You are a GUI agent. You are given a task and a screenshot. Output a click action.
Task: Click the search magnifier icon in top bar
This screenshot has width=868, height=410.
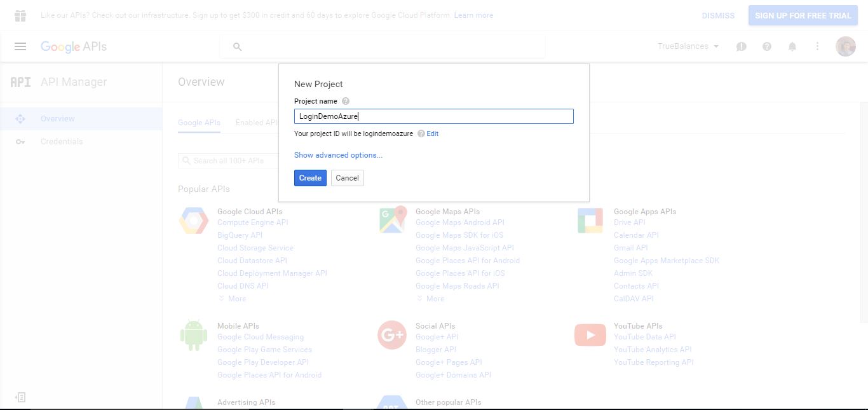[x=237, y=46]
